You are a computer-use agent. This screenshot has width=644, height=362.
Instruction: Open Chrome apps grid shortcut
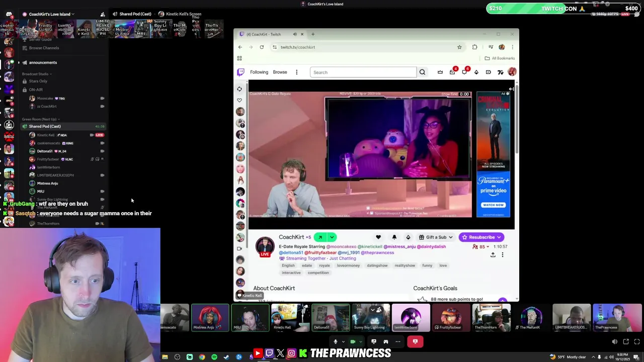click(x=239, y=58)
